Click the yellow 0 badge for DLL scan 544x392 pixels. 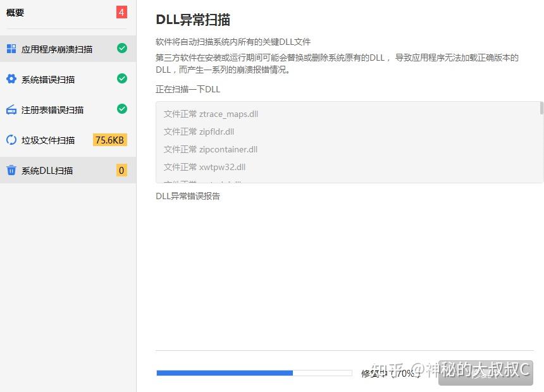[121, 170]
